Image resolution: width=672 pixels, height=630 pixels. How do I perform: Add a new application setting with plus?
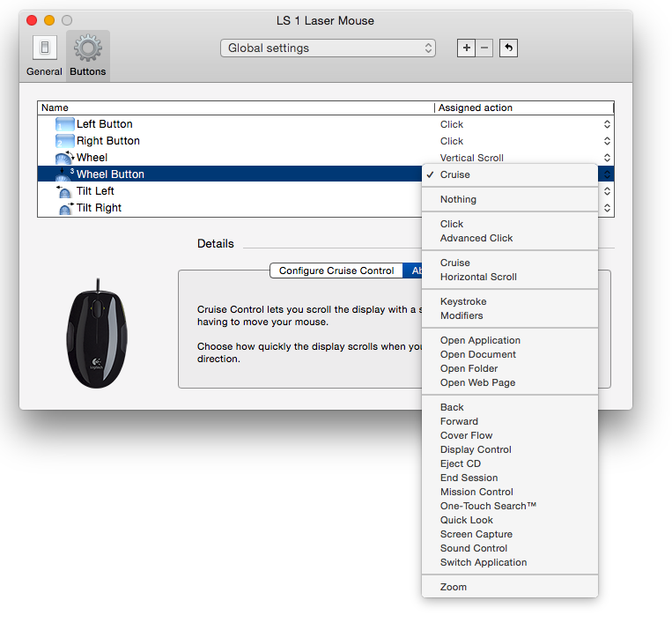[466, 48]
